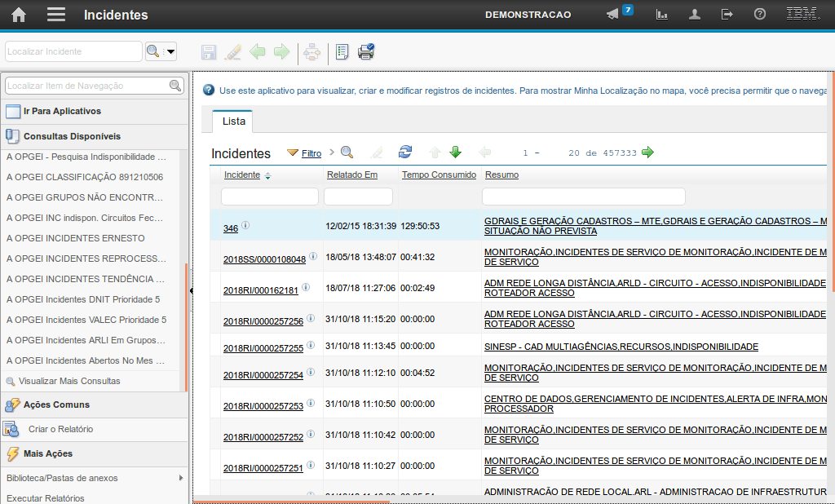Viewport: 835px width, 504px height.
Task: Click the create report document icon
Action: pos(342,51)
